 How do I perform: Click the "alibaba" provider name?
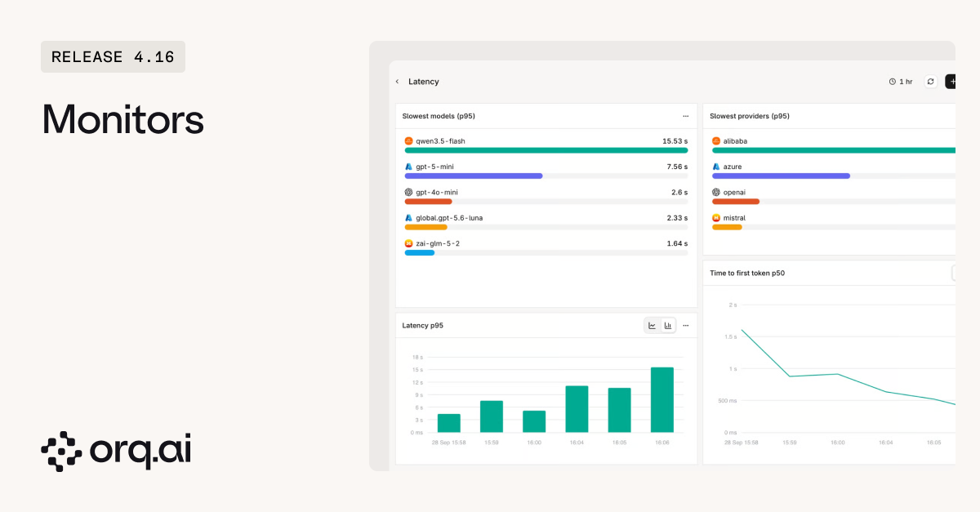pos(736,141)
